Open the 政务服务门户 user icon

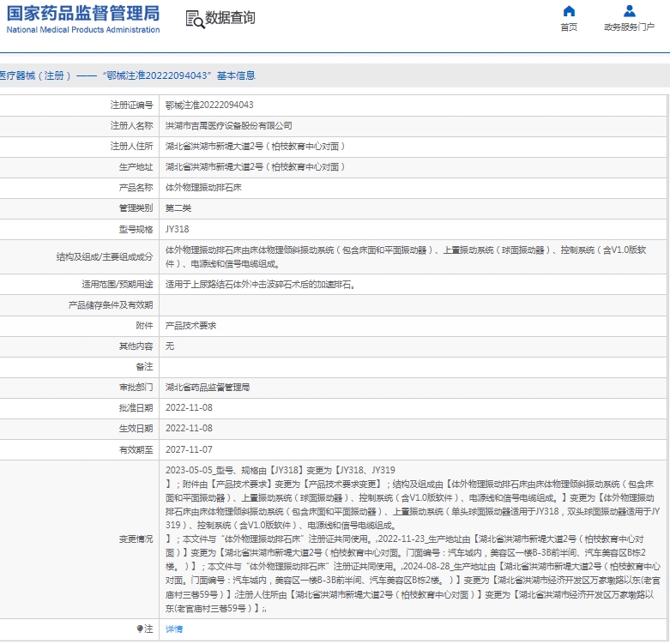tap(629, 10)
